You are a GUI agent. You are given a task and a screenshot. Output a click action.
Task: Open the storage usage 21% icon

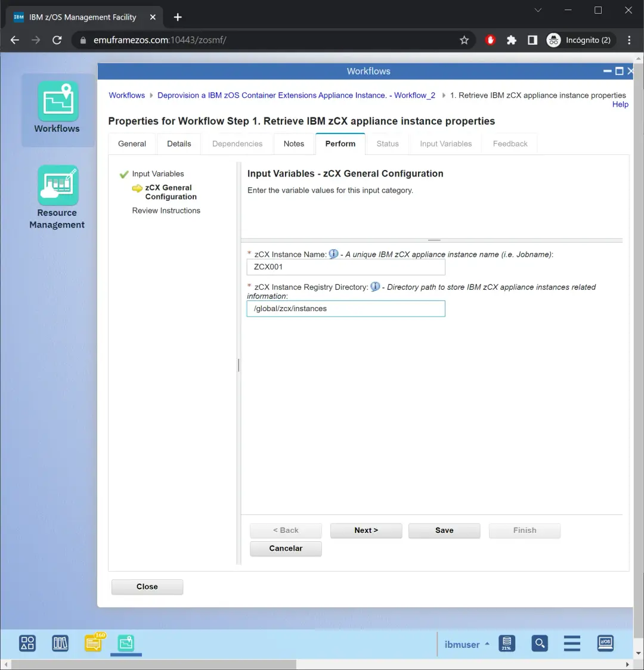507,643
